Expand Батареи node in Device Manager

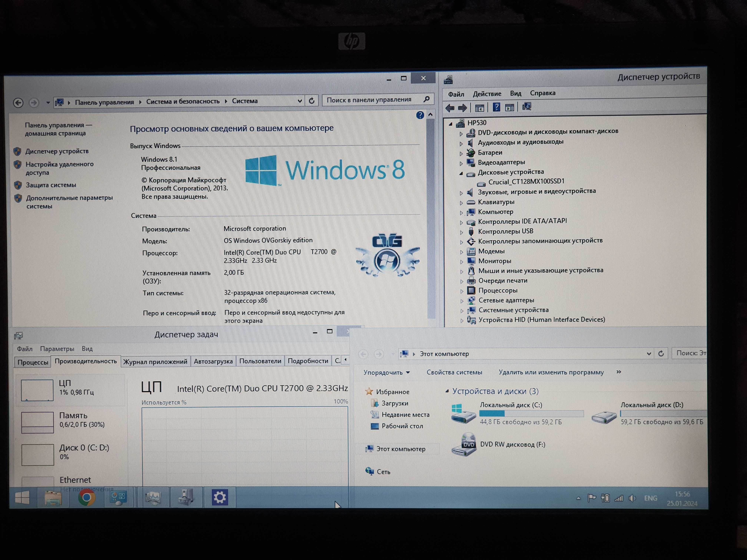[461, 154]
